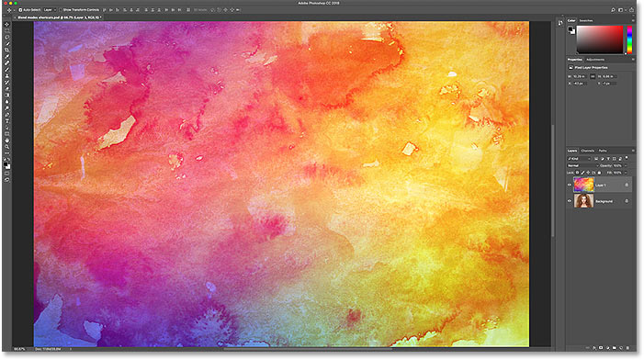The image size is (644, 360).
Task: Open the Normal blend mode dropdown
Action: 582,165
